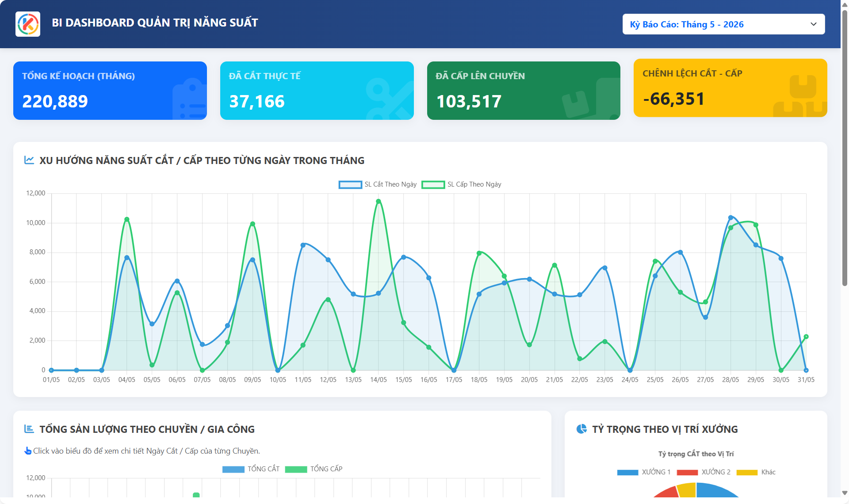Toggle the TỔNG CẮT legend in bar chart
This screenshot has width=849, height=504.
tap(251, 469)
